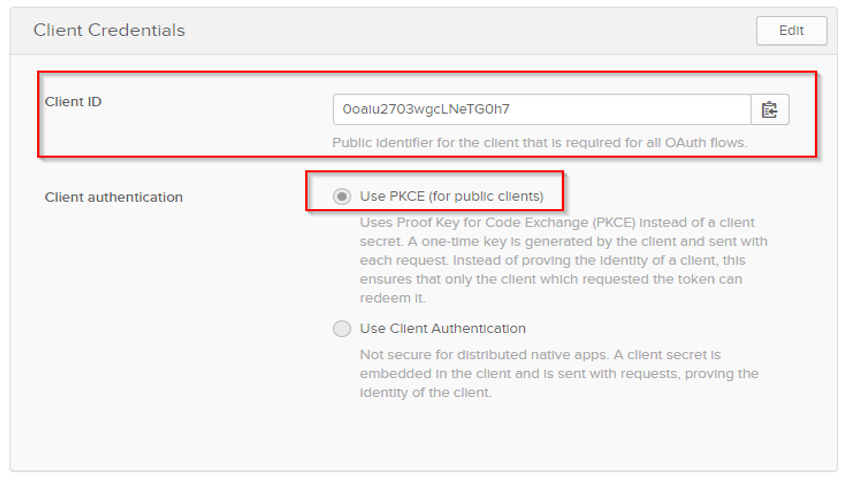Viewport: 848px width, 479px height.
Task: Click the 'identity of the client.' text
Action: pos(425,392)
